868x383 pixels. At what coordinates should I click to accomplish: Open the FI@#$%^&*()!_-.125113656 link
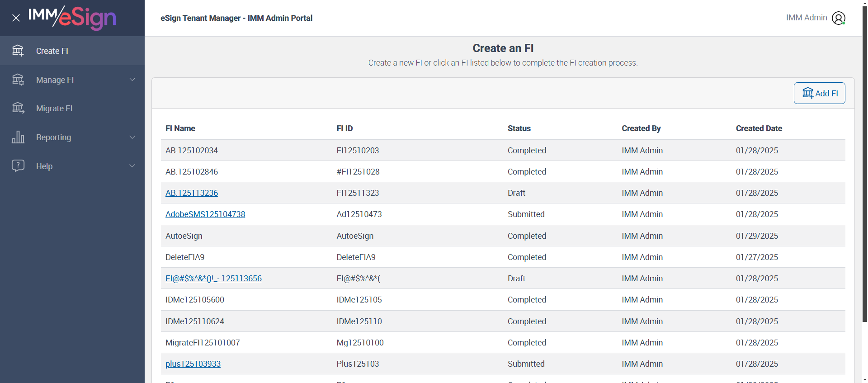tap(213, 279)
